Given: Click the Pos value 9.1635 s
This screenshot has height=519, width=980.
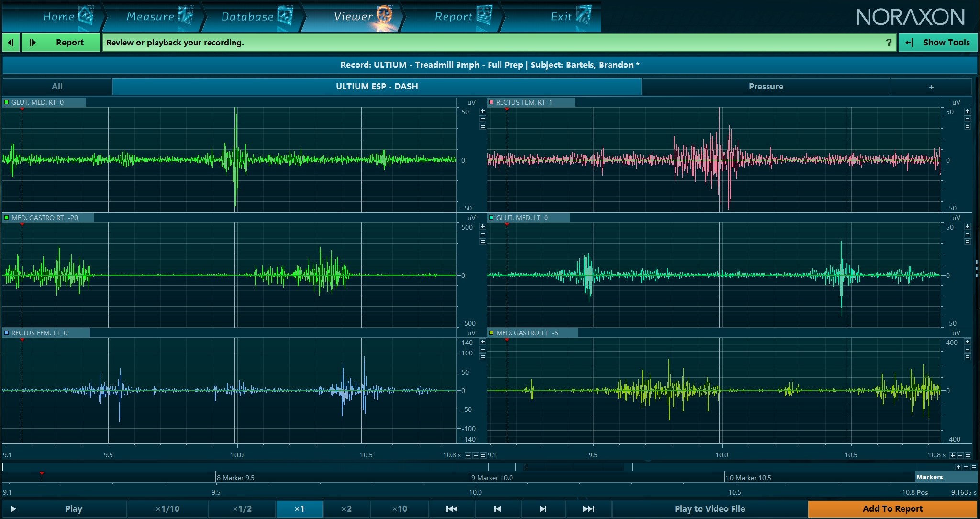Looking at the screenshot, I should [x=963, y=492].
